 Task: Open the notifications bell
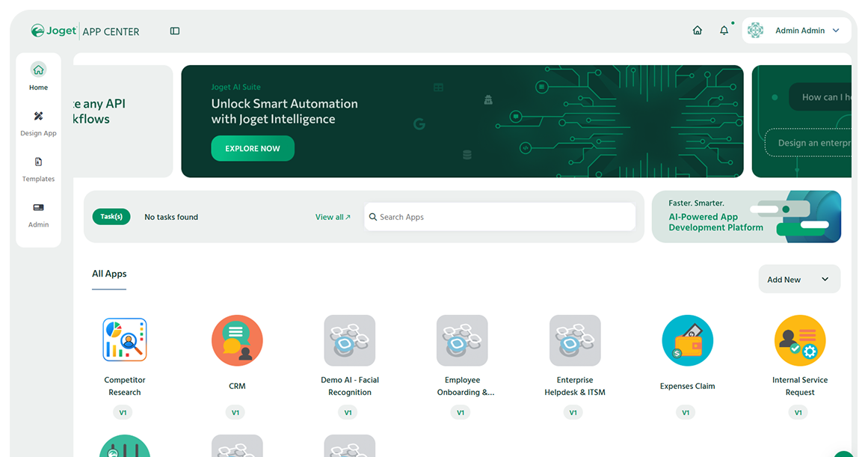[724, 31]
